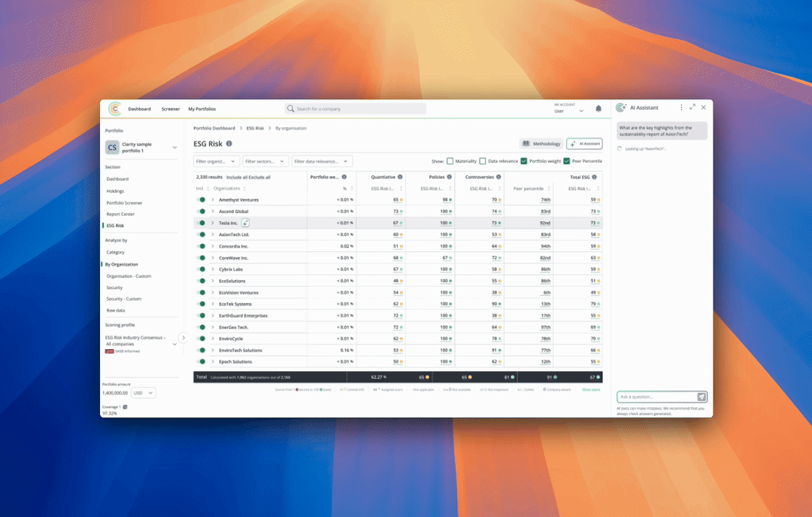Click the info icon next to ESG Risk heading

coord(229,144)
